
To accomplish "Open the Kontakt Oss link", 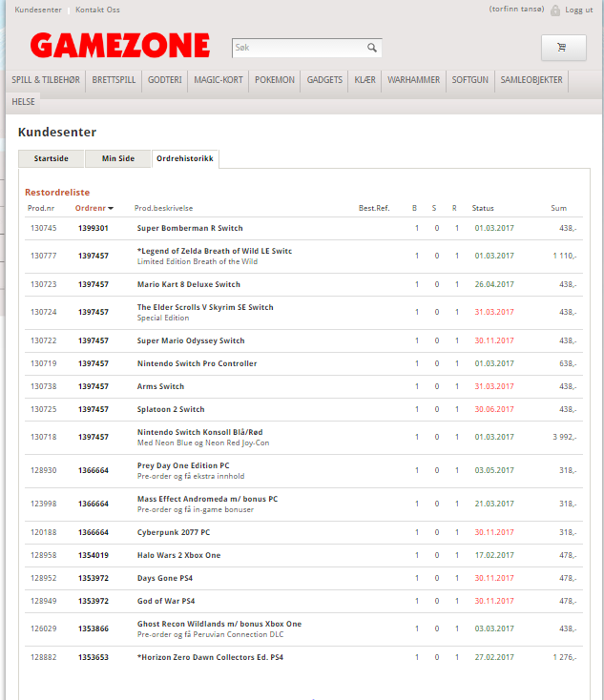I will coord(97,10).
